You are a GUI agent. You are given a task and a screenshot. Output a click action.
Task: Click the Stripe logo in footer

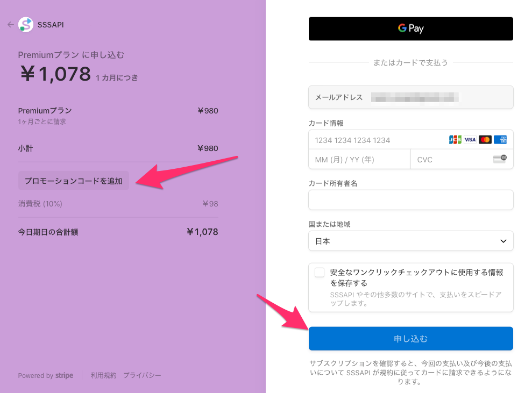click(x=64, y=375)
